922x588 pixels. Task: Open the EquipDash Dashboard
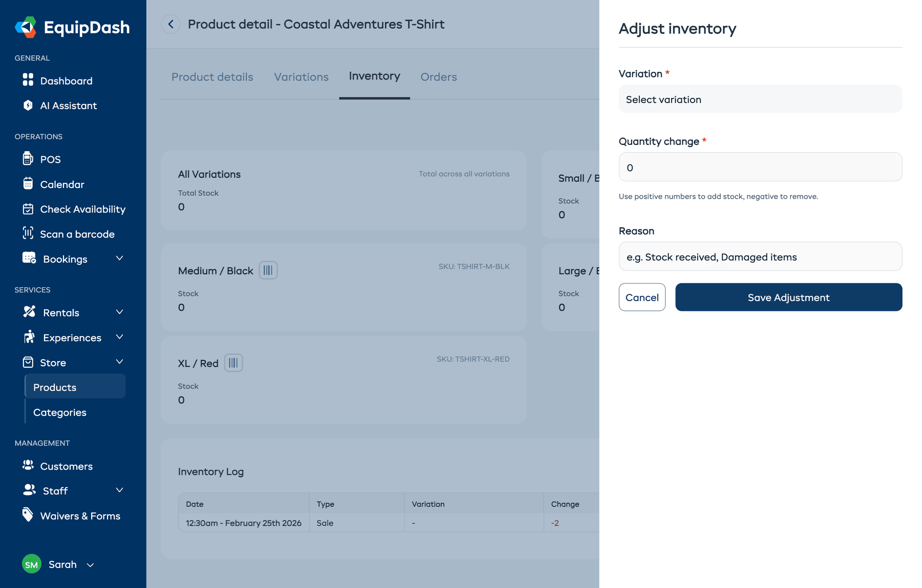pyautogui.click(x=66, y=80)
